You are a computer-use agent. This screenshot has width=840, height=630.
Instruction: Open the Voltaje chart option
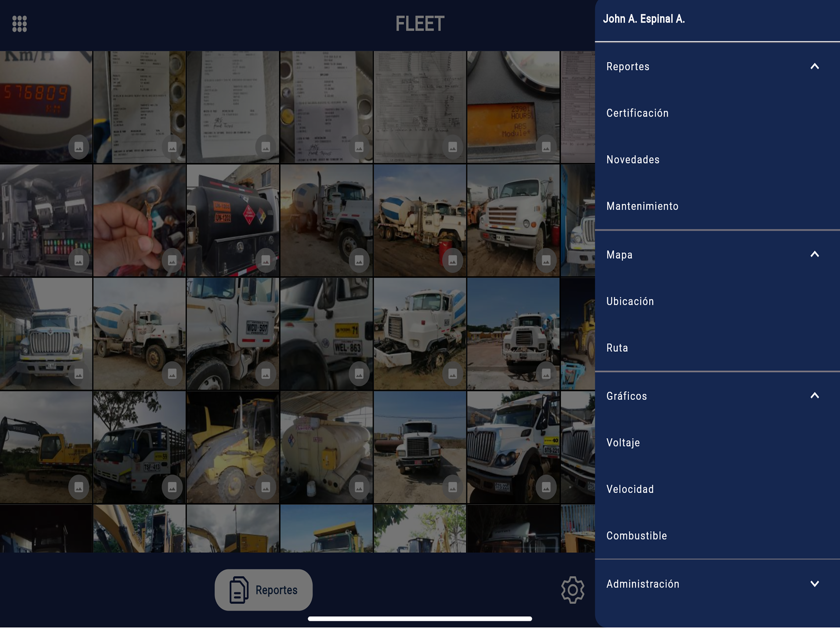(623, 443)
